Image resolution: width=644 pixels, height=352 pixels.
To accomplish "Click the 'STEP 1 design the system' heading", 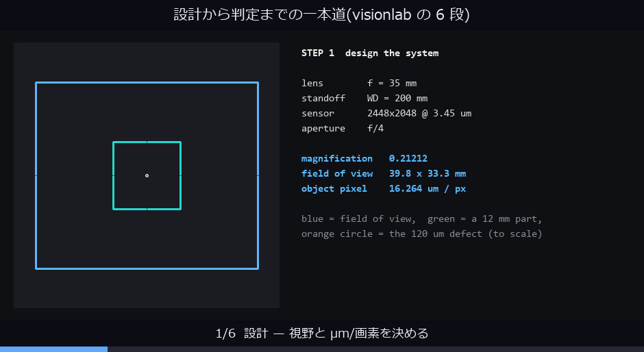I will coord(370,53).
